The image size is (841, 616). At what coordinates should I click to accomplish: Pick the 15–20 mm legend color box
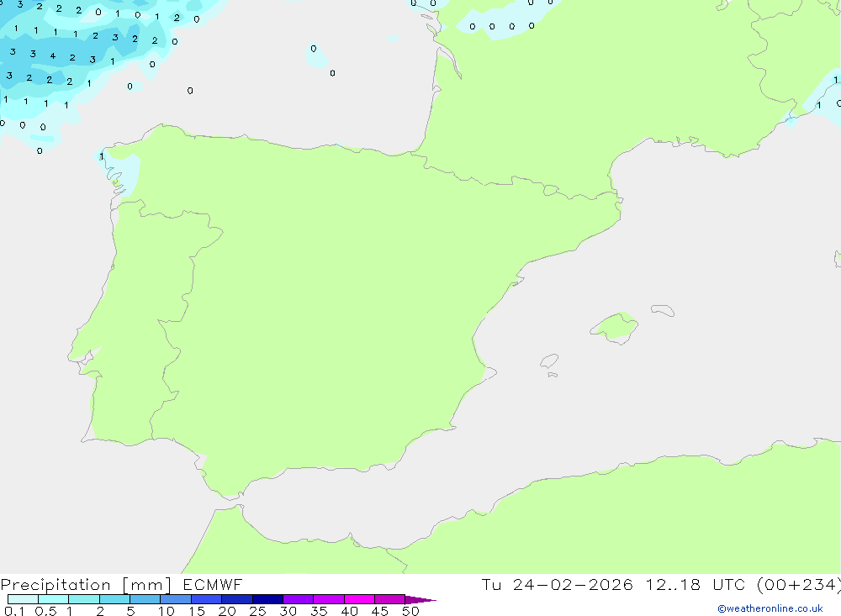click(x=207, y=599)
